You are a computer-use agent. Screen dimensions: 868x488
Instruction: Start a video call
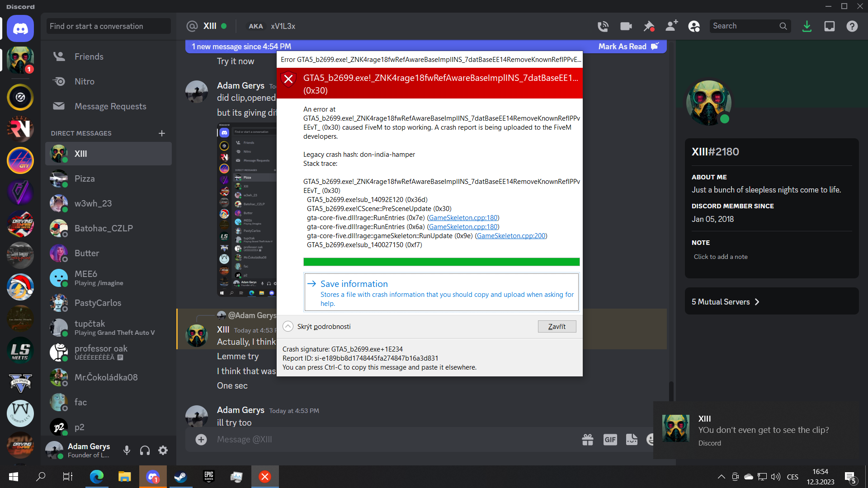[626, 26]
